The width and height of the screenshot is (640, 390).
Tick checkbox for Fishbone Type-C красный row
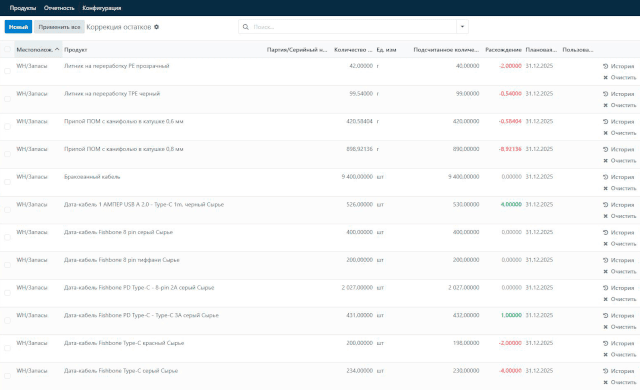click(x=7, y=348)
